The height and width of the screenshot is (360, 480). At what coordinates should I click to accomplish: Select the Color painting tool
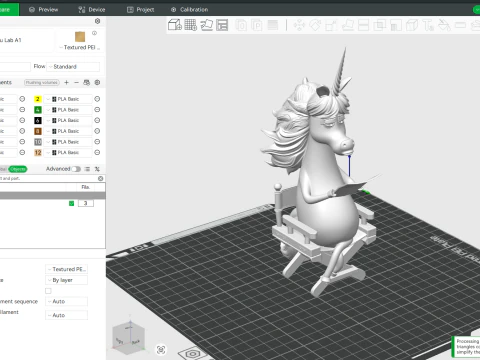click(444, 25)
